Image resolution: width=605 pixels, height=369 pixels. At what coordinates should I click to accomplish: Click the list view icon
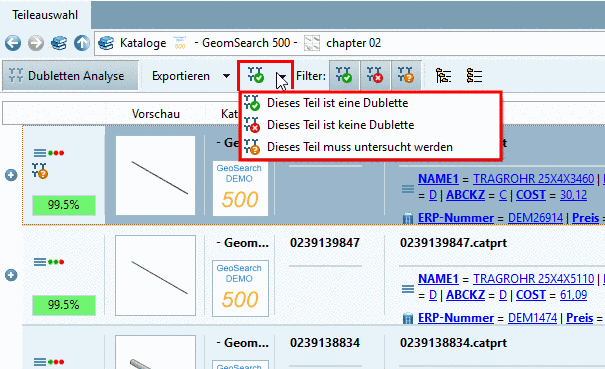click(474, 76)
